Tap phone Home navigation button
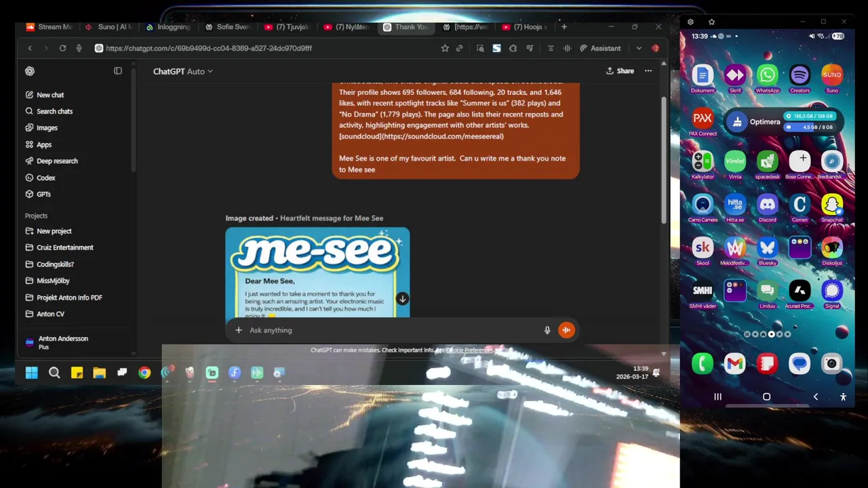Screen dimensions: 868x488 point(767,396)
